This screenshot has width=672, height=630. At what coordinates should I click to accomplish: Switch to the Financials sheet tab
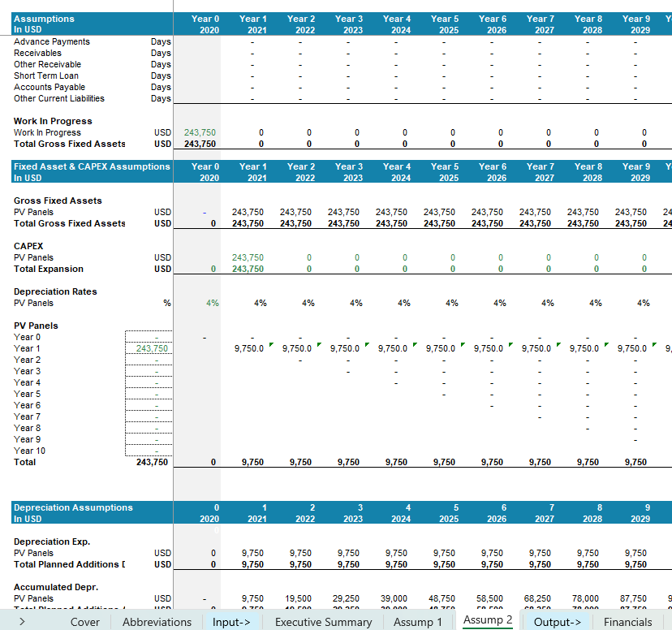627,622
